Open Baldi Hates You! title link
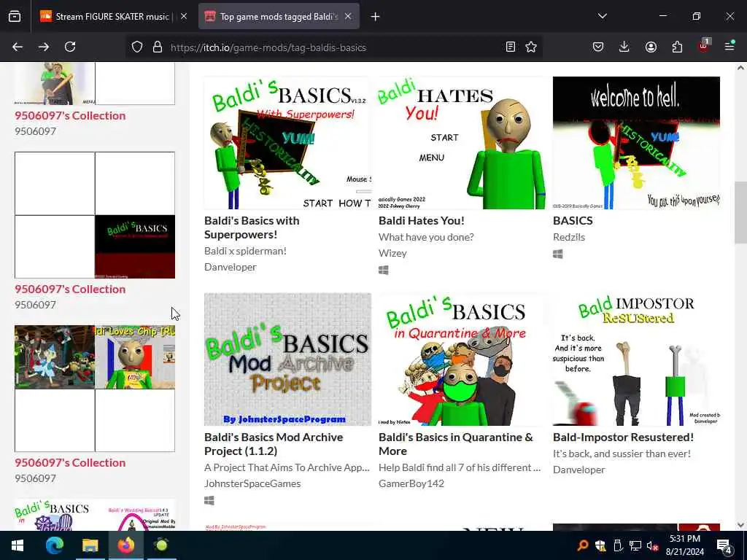 [x=422, y=220]
